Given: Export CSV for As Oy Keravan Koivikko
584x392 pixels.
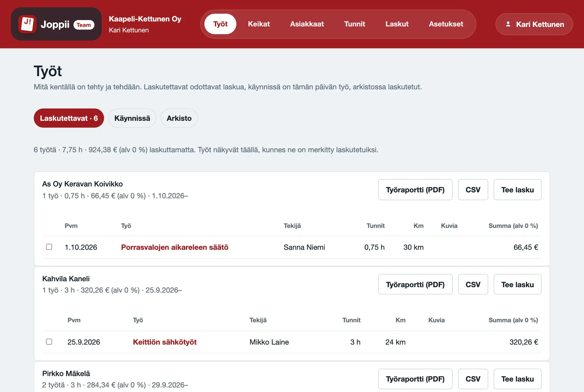Looking at the screenshot, I should 473,190.
